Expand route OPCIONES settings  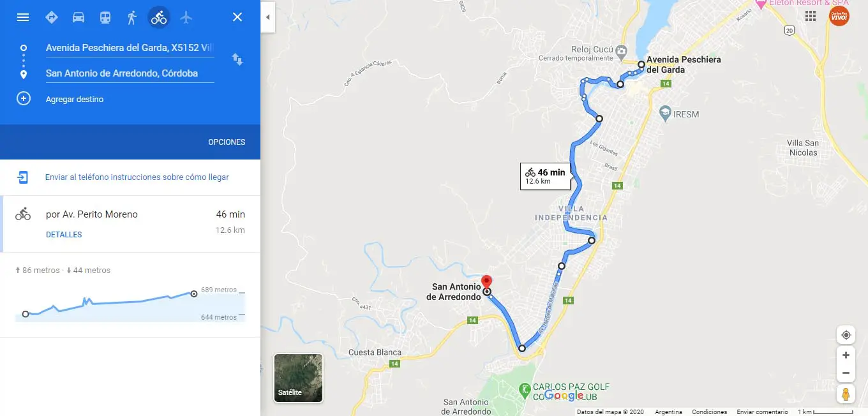pyautogui.click(x=227, y=142)
